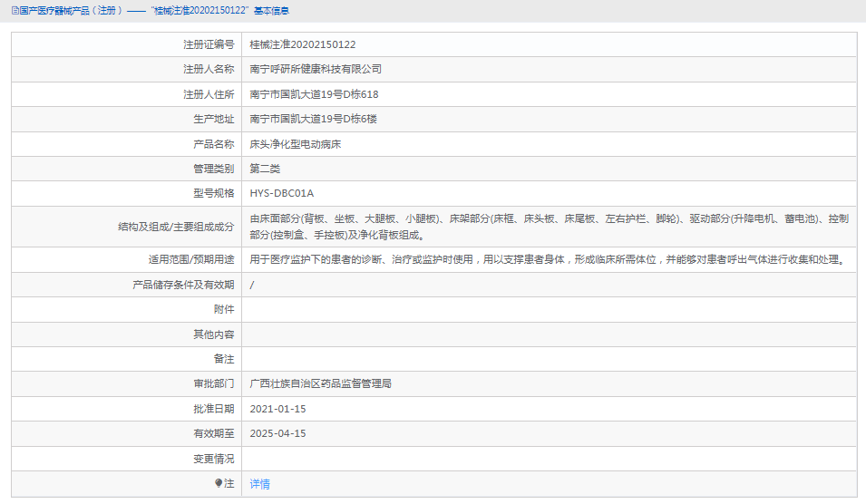
Task: Click the 注册人住所 label
Action: (x=209, y=94)
